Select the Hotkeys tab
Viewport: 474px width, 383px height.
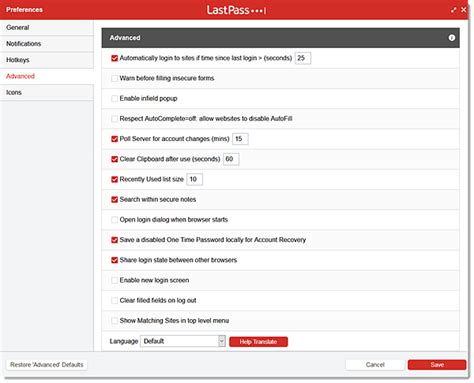click(x=47, y=60)
